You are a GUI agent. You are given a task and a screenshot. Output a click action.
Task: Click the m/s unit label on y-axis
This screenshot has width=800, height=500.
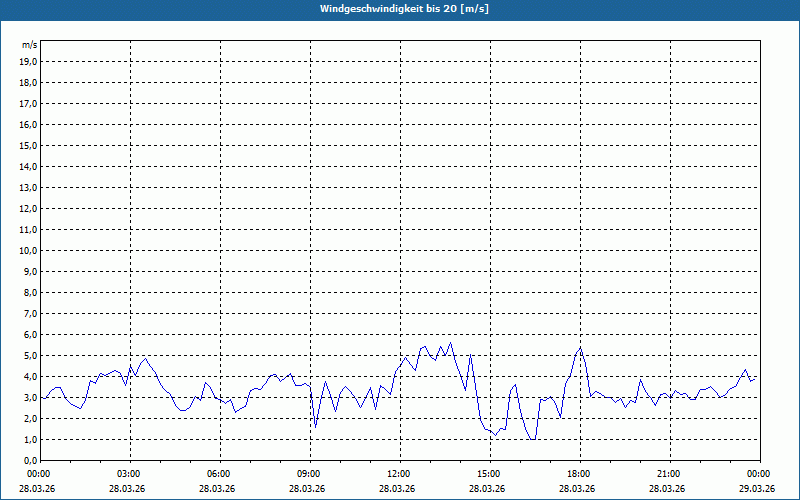point(30,45)
